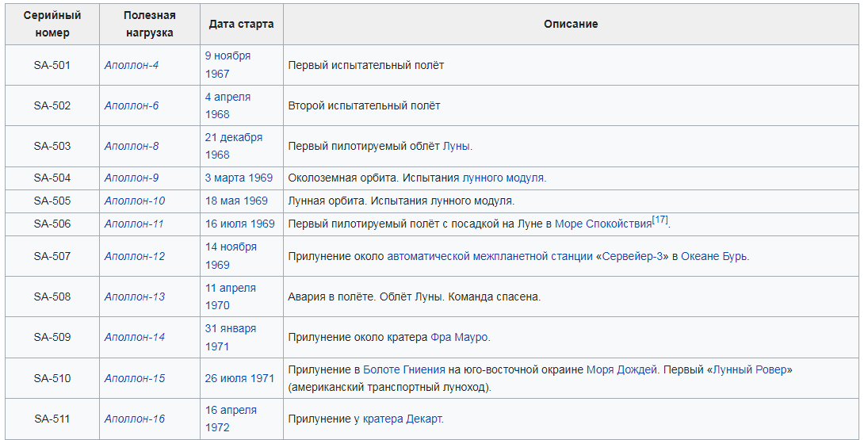Screen dimensions: 868x440
Task: Select the SA-510 serial number cell
Action: pos(52,379)
